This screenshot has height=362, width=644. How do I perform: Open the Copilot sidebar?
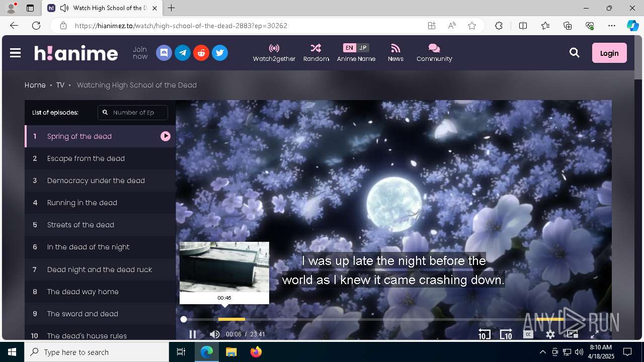632,26
